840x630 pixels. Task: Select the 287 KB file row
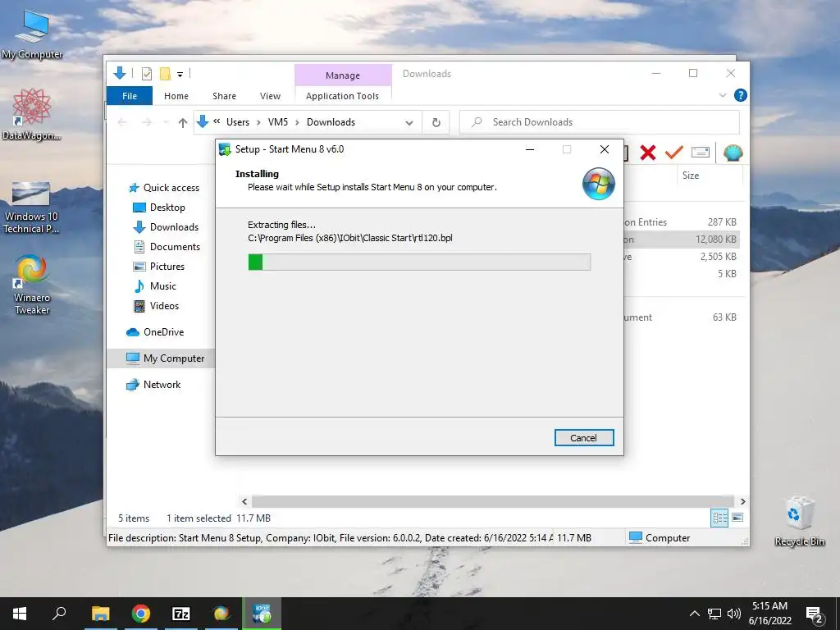coord(682,221)
